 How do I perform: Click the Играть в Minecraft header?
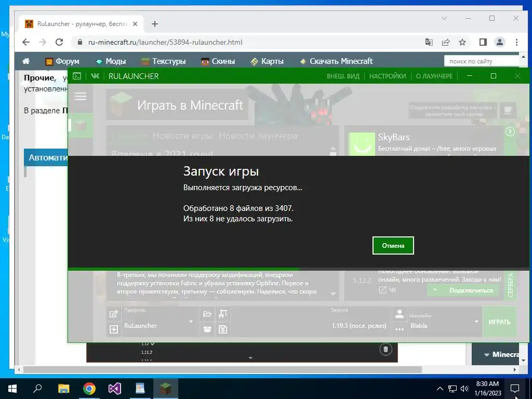click(x=177, y=105)
